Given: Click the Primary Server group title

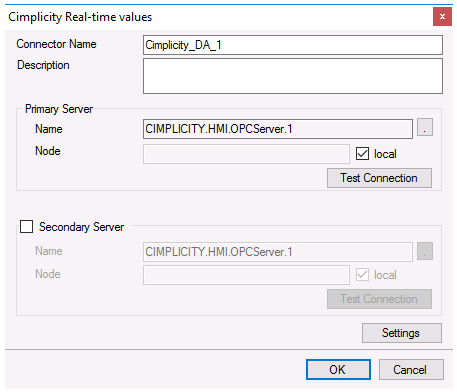Looking at the screenshot, I should pyautogui.click(x=59, y=109).
